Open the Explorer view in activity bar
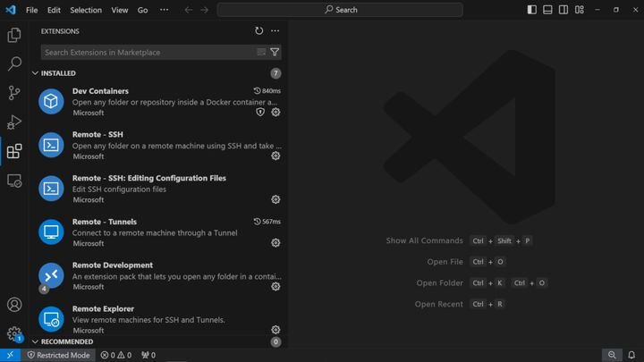Screen dimensions: 644x362 (x=14, y=35)
